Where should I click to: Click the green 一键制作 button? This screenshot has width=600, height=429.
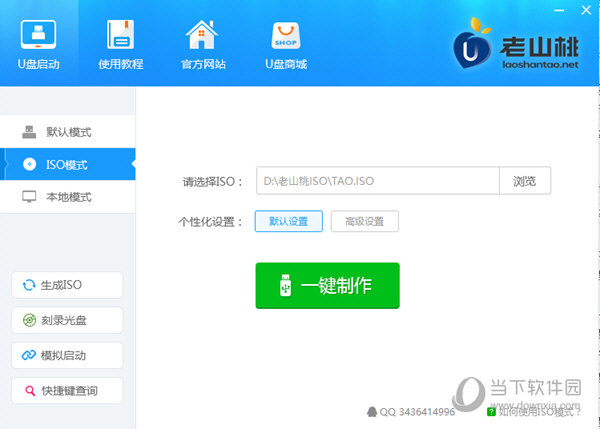328,285
